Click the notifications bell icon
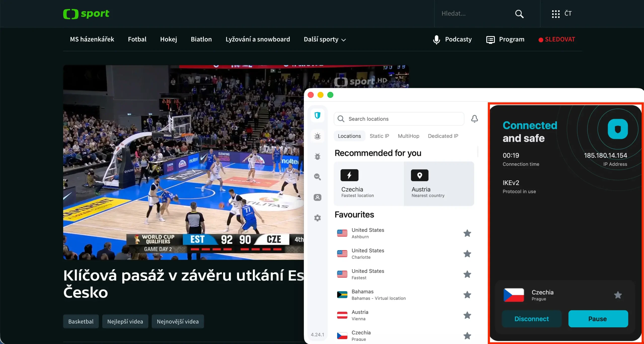The width and height of the screenshot is (644, 344). click(x=474, y=119)
